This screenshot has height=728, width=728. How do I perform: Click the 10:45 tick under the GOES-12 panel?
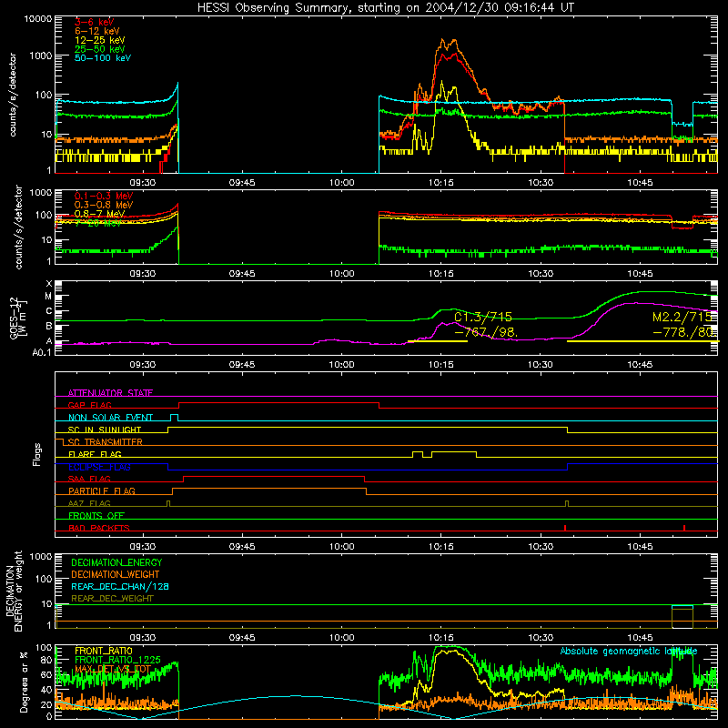(x=640, y=365)
